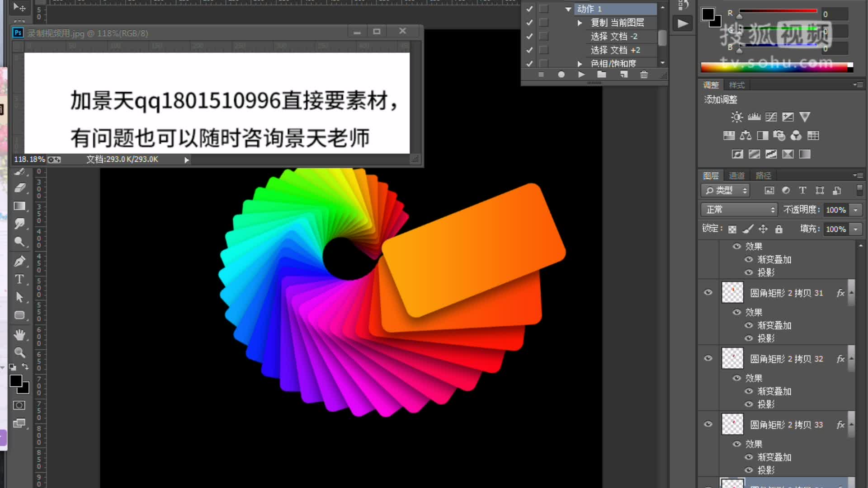Screen dimensions: 868x488
Task: Select the Zoom tool in toolbar
Action: click(x=20, y=353)
